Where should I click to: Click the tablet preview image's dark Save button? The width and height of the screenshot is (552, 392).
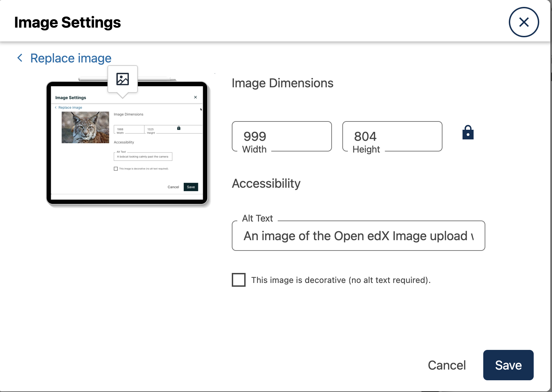click(x=191, y=187)
